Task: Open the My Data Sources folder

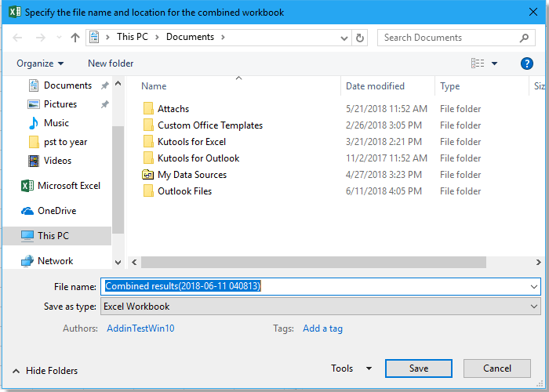Action: click(x=191, y=175)
